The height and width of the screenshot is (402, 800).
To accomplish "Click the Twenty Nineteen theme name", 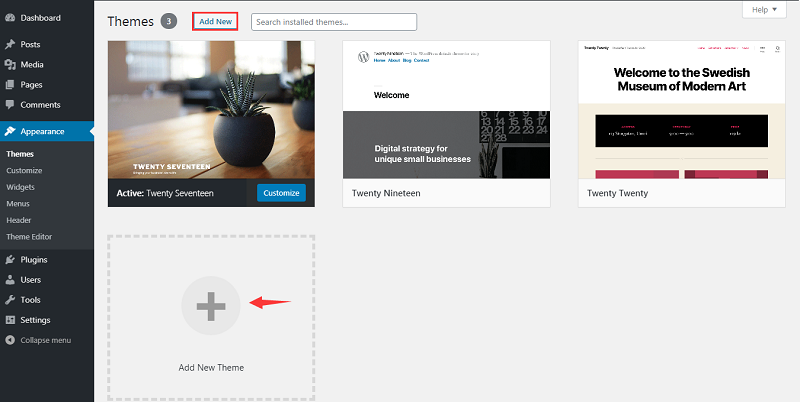I will point(386,193).
